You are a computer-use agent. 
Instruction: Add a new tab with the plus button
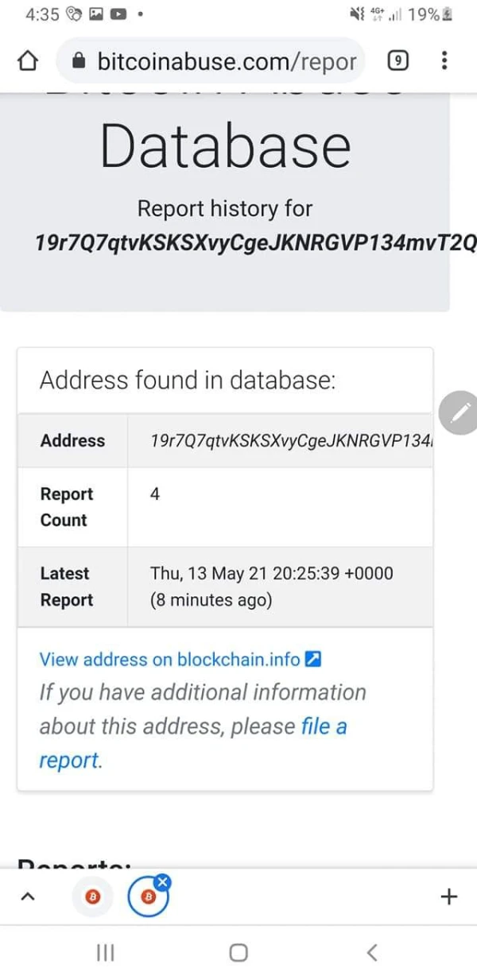tap(448, 897)
